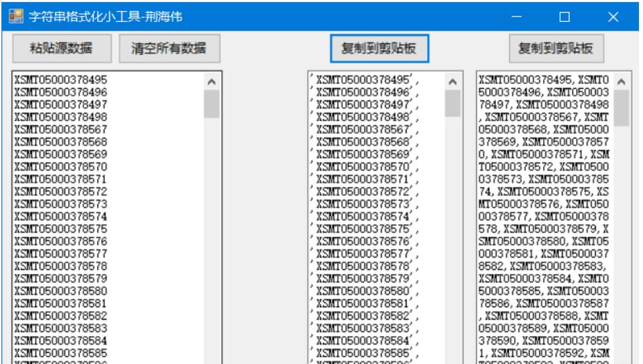Screen dimensions: 643x364
Task: Select XSMT05000378568 in source list
Action: tap(61, 142)
